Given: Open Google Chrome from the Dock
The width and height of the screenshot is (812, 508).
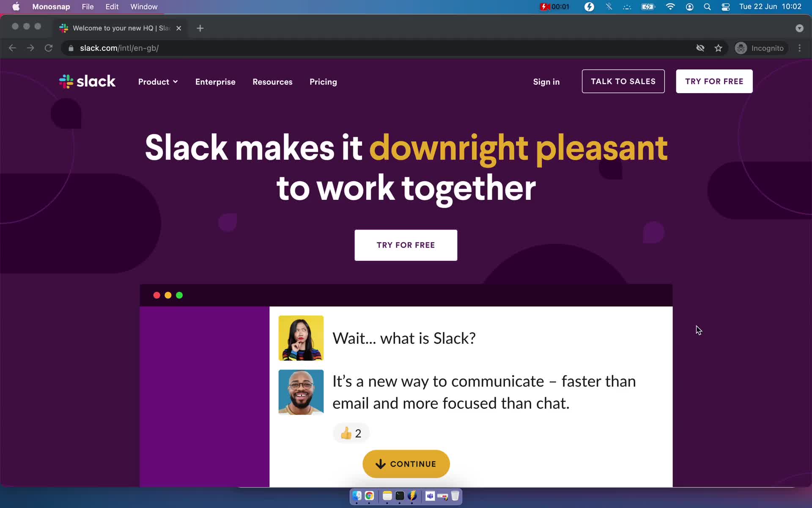Looking at the screenshot, I should 369,496.
